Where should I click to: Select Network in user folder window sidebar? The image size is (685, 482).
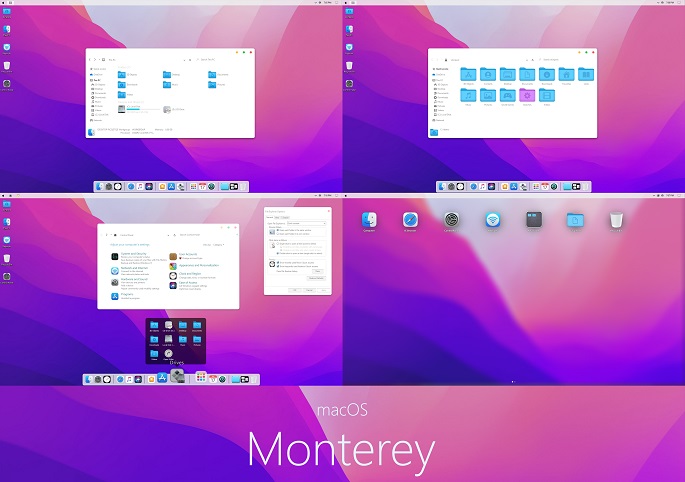pyautogui.click(x=438, y=120)
